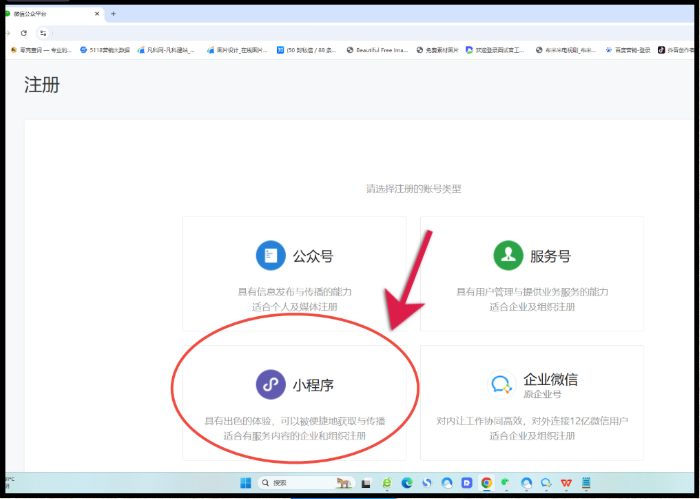Click the site info icon in address bar
Image resolution: width=700 pixels, height=499 pixels.
43,32
